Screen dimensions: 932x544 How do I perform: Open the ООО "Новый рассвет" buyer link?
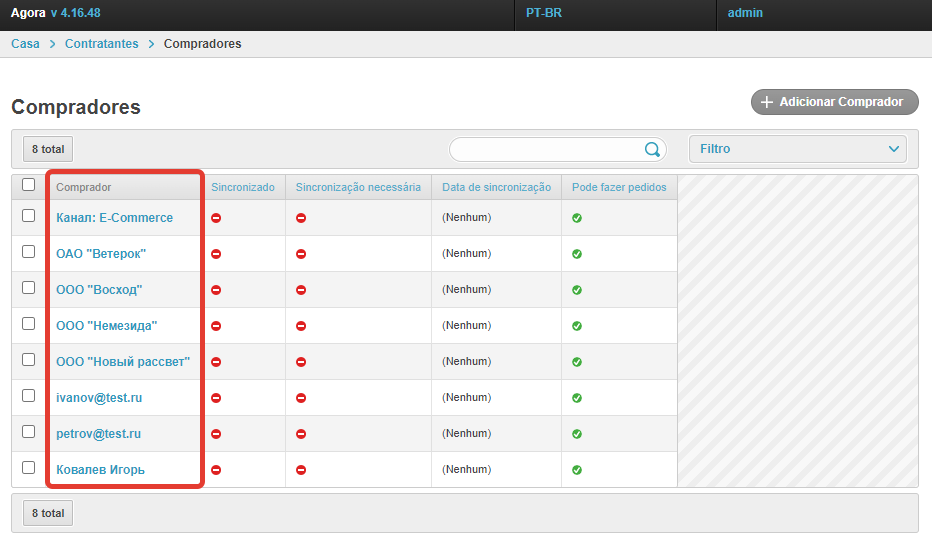123,362
